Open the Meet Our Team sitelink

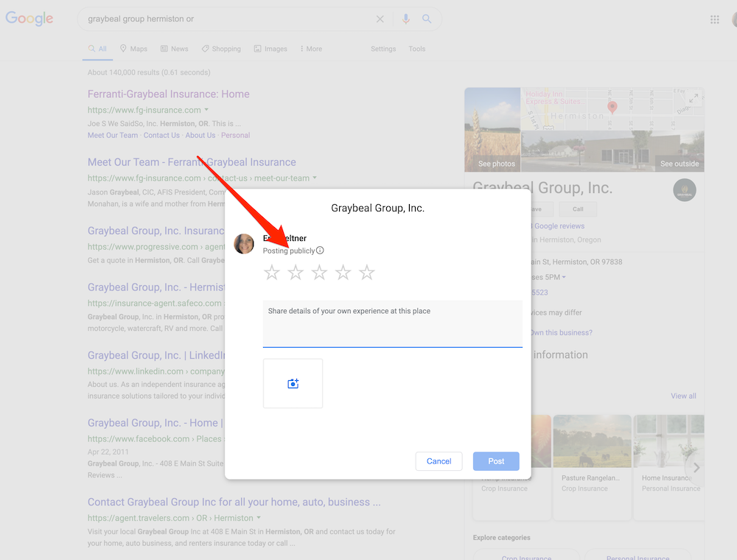tap(113, 136)
